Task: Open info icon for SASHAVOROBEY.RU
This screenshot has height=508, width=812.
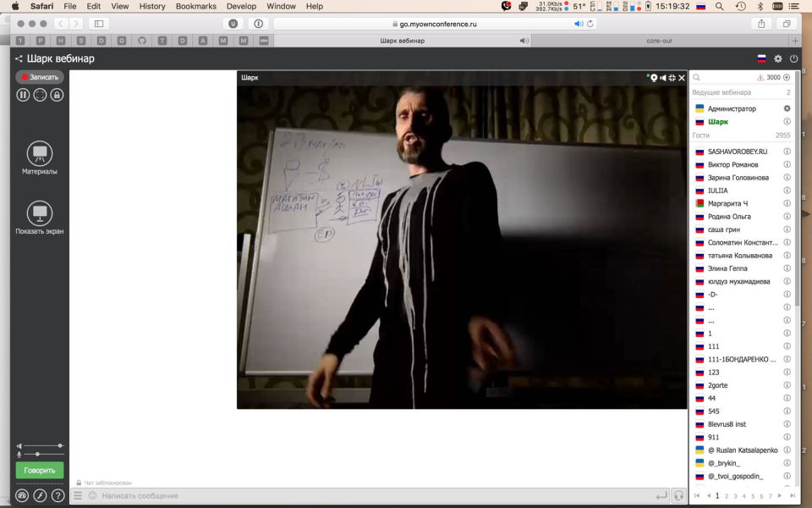Action: pos(787,152)
